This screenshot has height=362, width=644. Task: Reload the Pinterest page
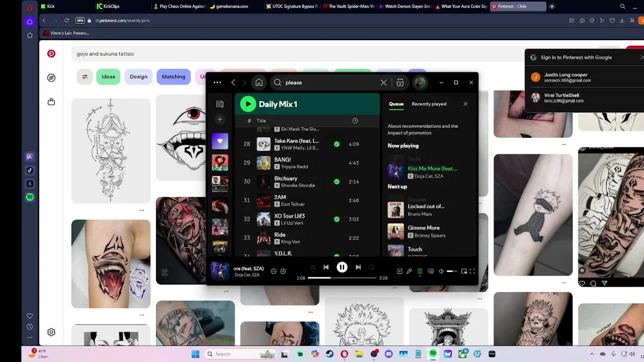66,21
